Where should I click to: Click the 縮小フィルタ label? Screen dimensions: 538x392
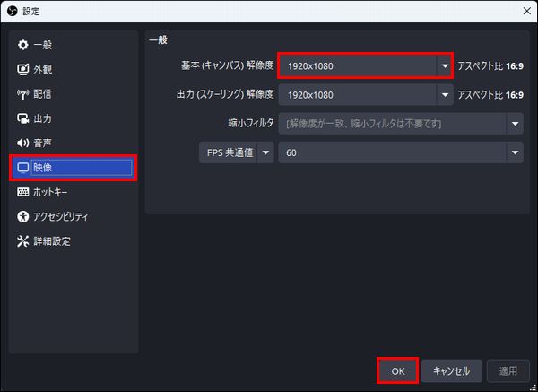[x=251, y=123]
